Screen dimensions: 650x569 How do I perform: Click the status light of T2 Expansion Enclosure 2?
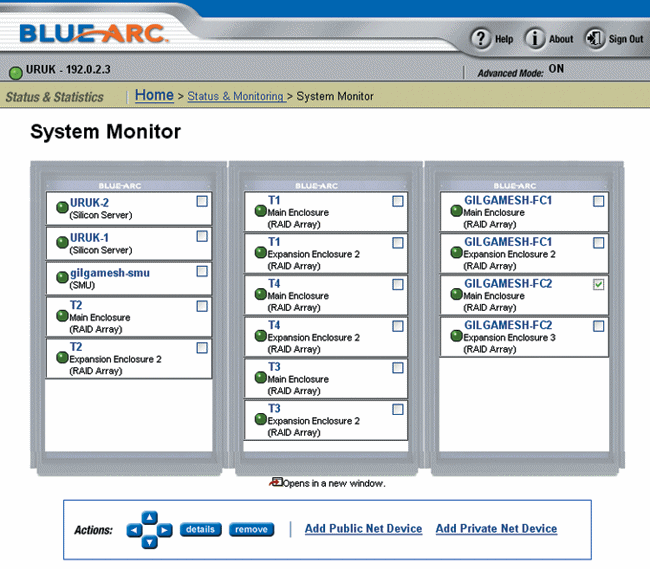[x=62, y=357]
